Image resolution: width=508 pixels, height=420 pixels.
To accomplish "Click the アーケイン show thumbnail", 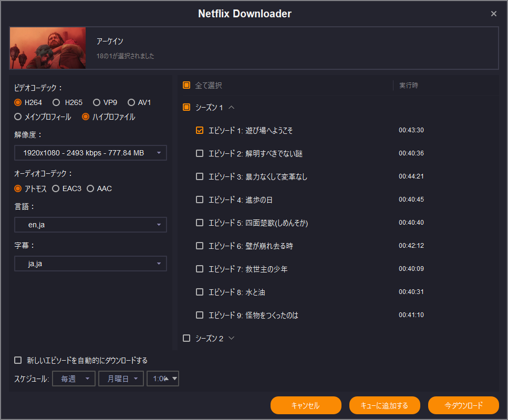I will (48, 48).
